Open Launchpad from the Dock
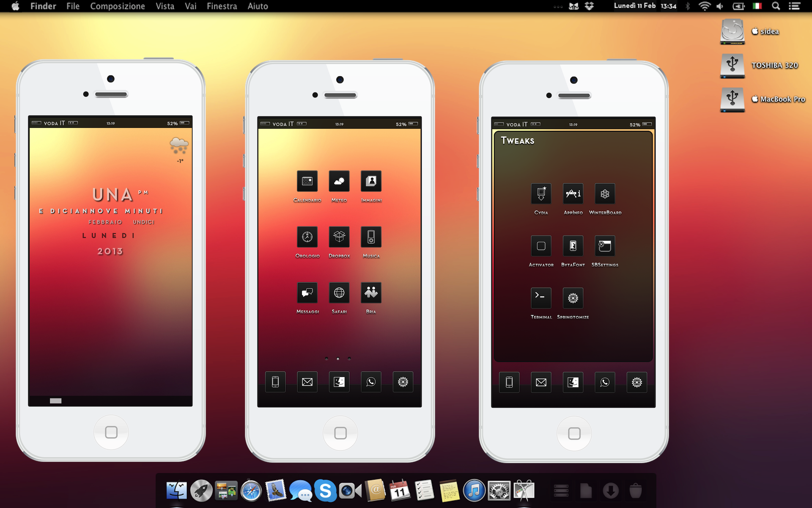 click(201, 491)
